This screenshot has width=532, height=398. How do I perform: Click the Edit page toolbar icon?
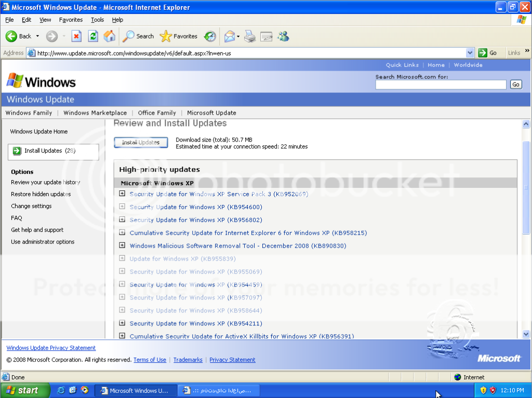coord(267,36)
